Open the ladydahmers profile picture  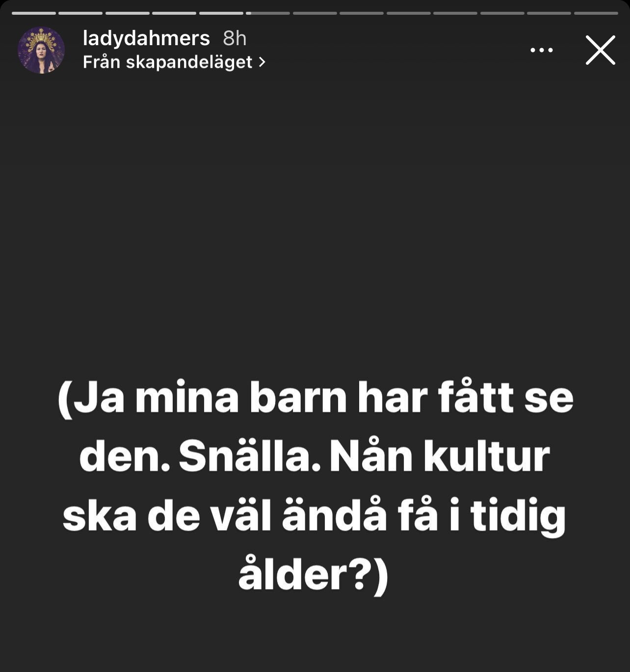click(41, 51)
